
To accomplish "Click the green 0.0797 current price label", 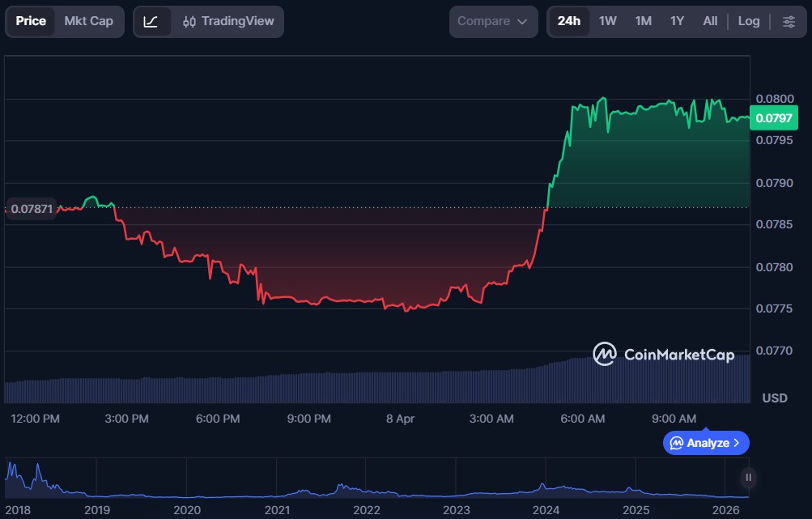I will (774, 119).
